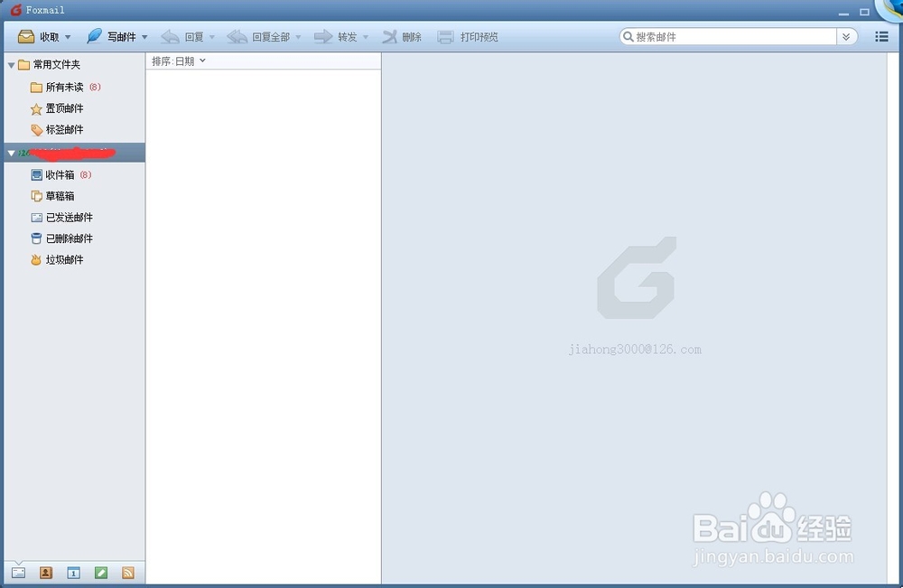
Task: Click the 转发 forward button
Action: [335, 37]
